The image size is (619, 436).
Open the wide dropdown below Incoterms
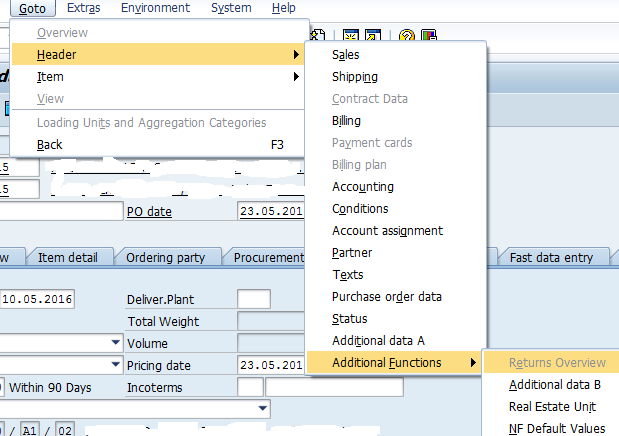(262, 409)
